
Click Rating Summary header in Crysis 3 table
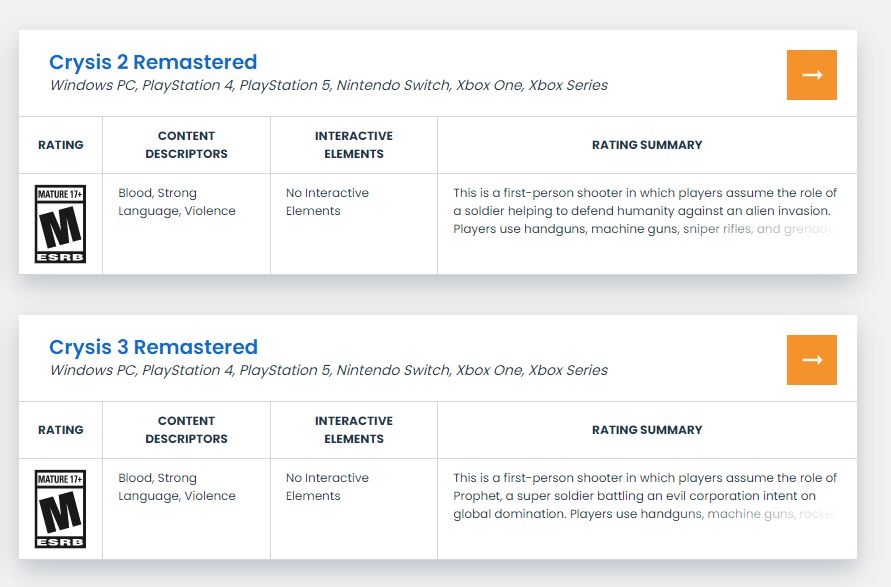point(647,430)
